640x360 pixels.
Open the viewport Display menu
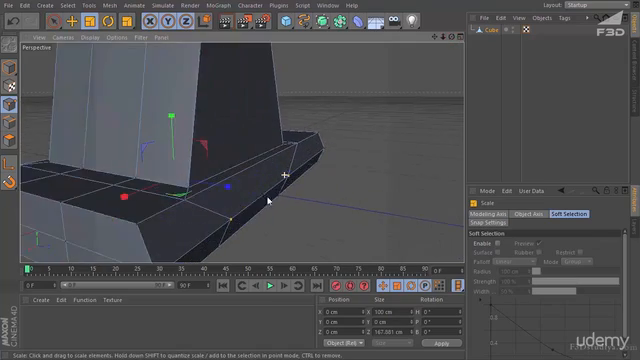[90, 38]
